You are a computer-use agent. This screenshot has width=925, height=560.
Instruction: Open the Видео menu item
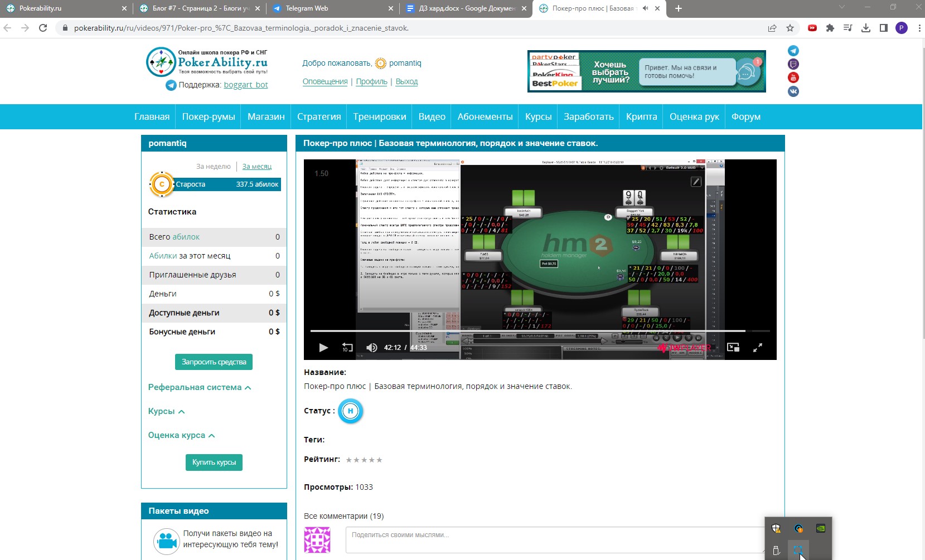click(432, 117)
